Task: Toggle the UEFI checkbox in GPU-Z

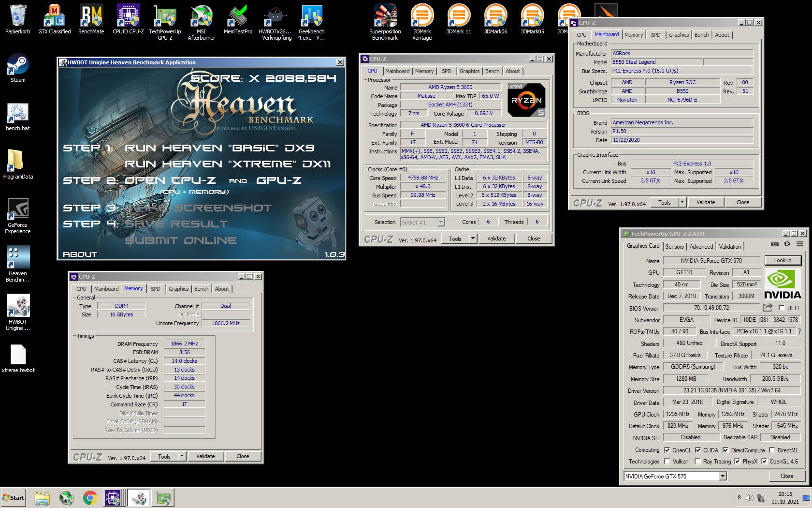Action: (782, 308)
